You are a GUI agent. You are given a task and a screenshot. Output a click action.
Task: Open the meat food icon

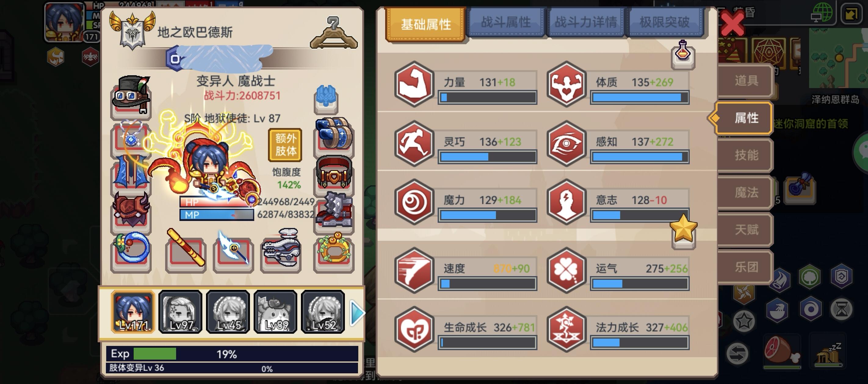(782, 352)
